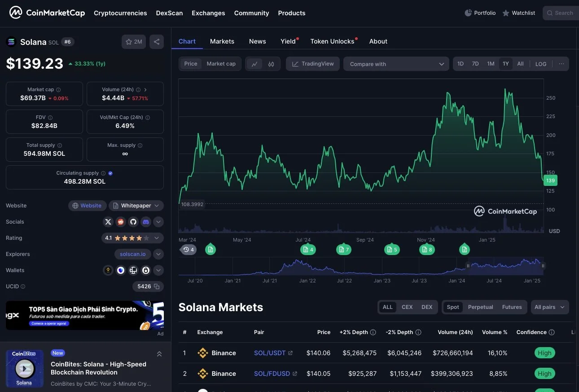Set chart range to 7D
This screenshot has width=579, height=392.
pos(475,64)
